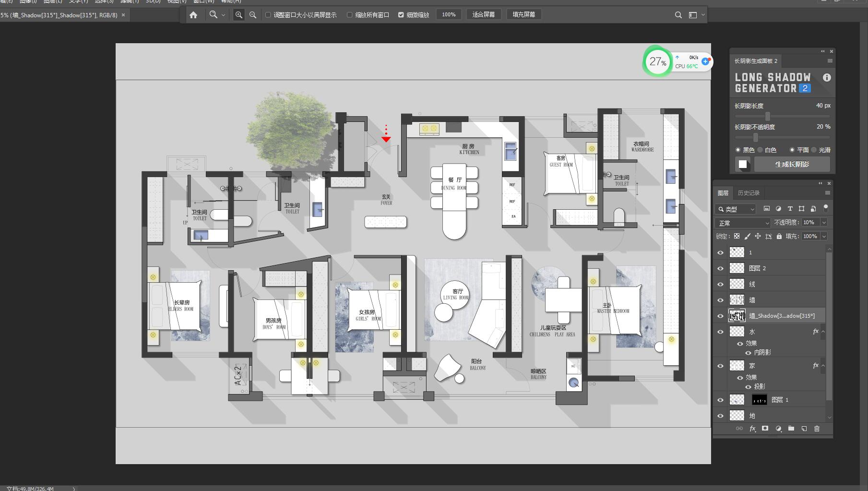Hide the 地 layer
This screenshot has height=491, width=868.
720,416
